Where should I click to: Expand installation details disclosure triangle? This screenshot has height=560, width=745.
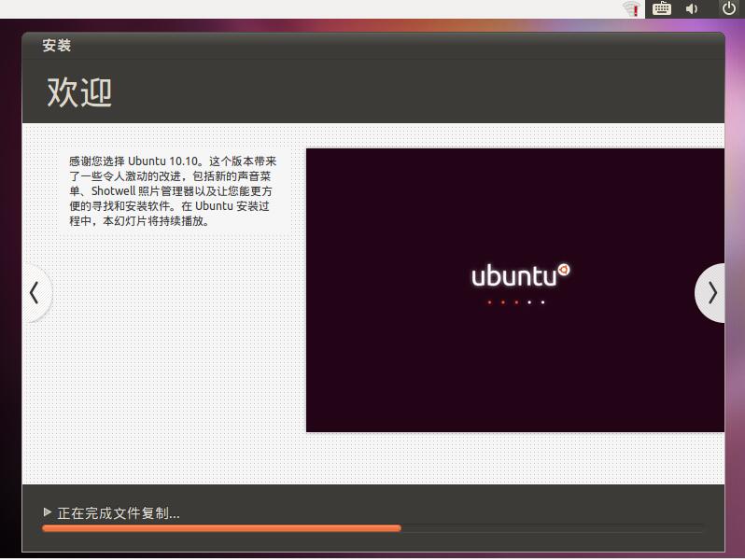tap(47, 511)
